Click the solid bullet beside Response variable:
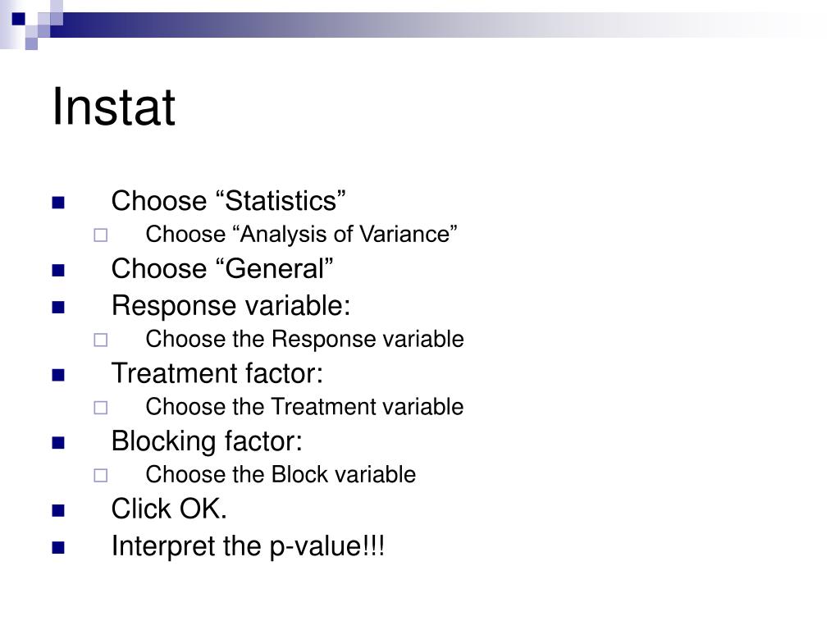Viewport: 840px width, 630px height. pyautogui.click(x=58, y=307)
